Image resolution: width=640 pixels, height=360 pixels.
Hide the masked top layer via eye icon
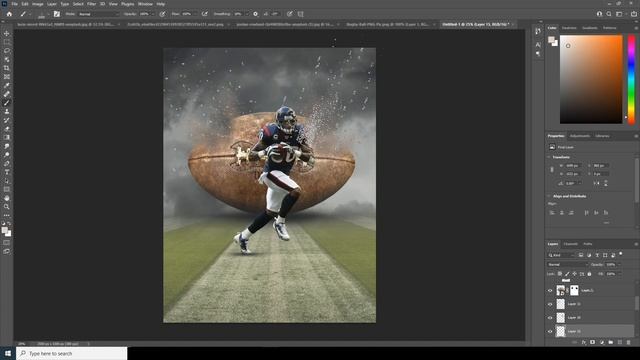point(550,291)
